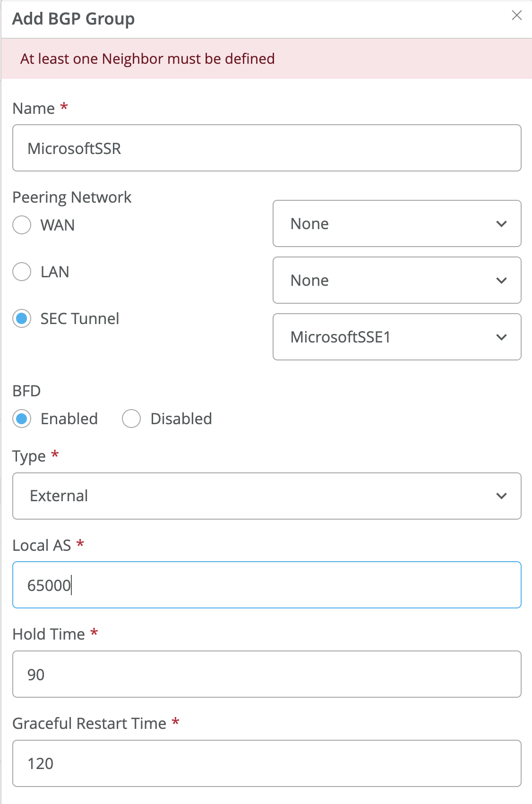
Task: Click the Type field label
Action: (29, 456)
